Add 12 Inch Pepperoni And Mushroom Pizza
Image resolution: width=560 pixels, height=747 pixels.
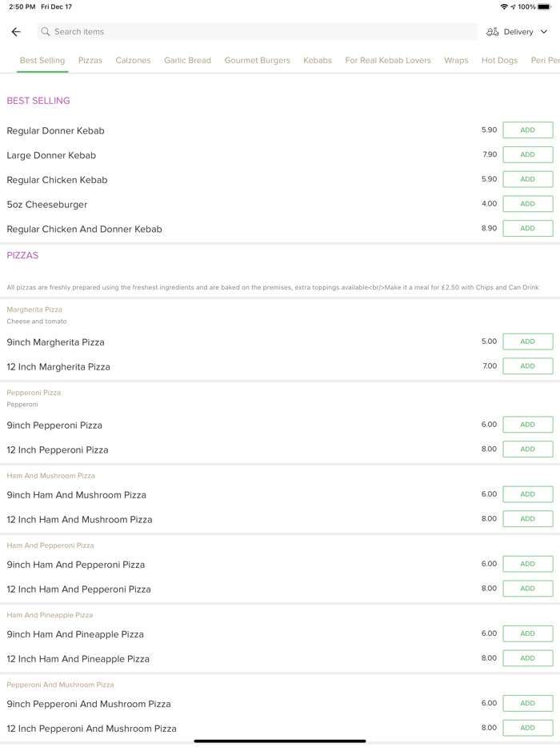(527, 728)
